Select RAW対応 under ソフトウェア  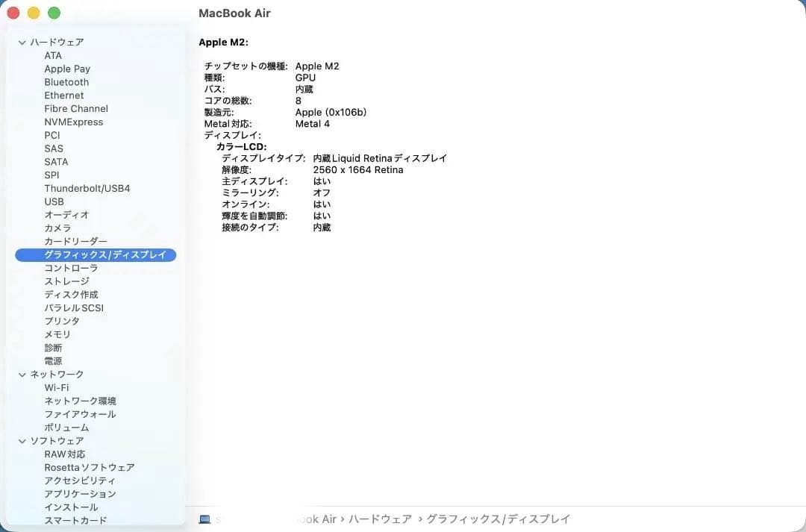click(x=64, y=454)
